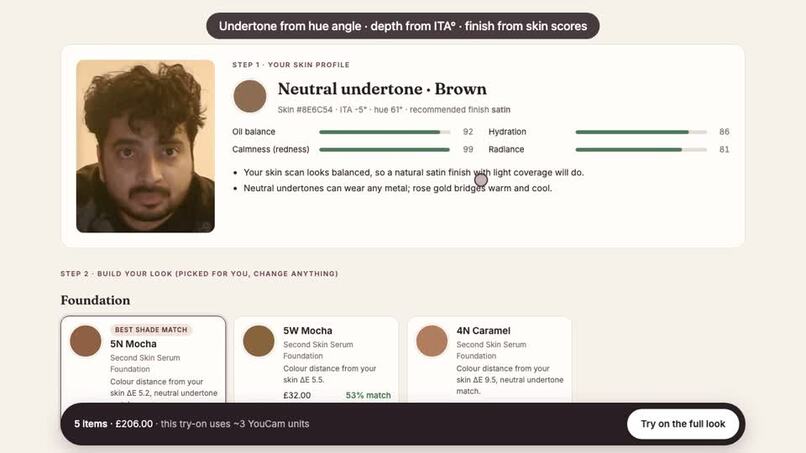Click the Neutral undertone · Brown heading
806x453 pixels.
click(382, 89)
